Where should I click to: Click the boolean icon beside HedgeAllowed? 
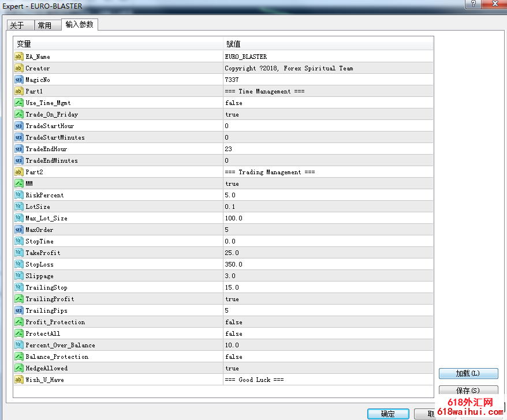[x=18, y=368]
